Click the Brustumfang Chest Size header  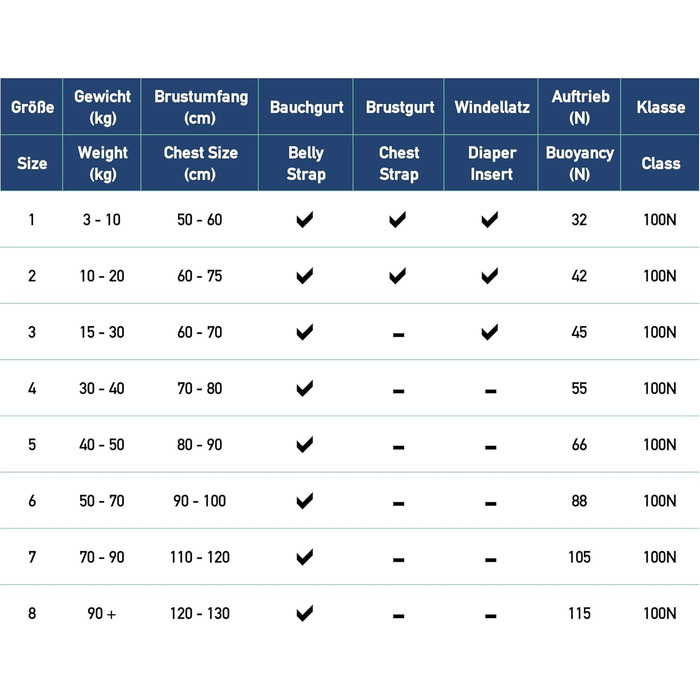(200, 135)
